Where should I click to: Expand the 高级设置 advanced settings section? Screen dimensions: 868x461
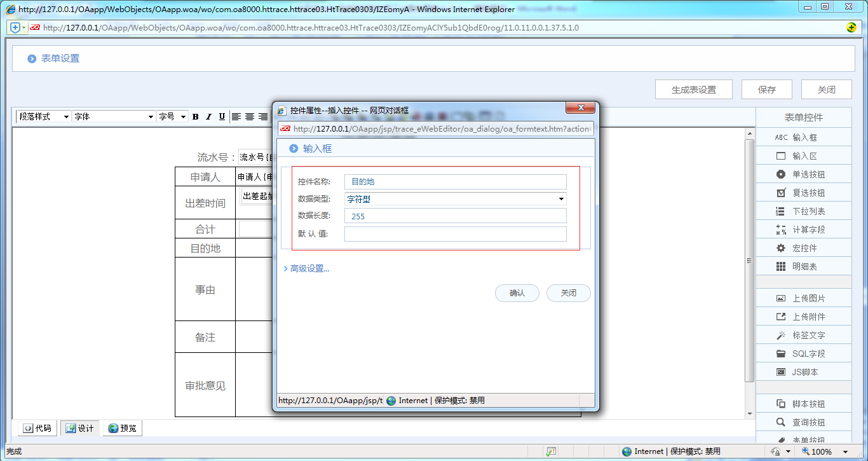309,268
